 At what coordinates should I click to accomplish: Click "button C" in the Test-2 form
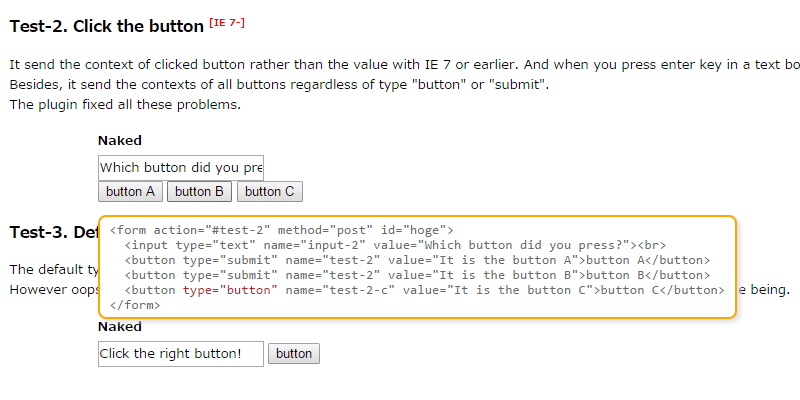[x=270, y=192]
